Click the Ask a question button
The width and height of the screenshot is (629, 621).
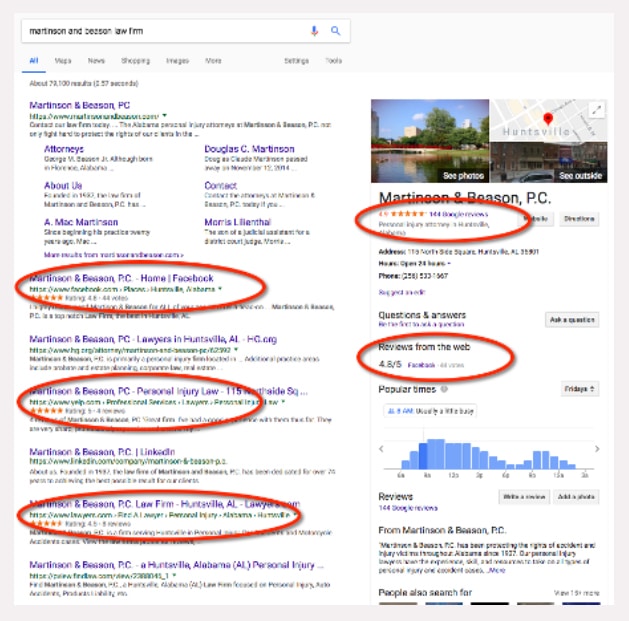572,320
